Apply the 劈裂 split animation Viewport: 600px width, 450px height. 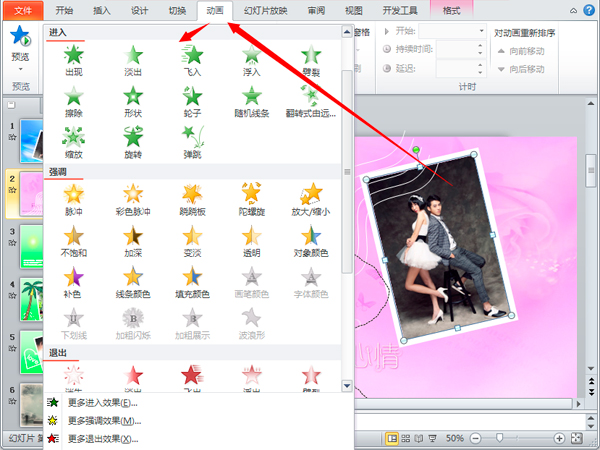point(311,60)
